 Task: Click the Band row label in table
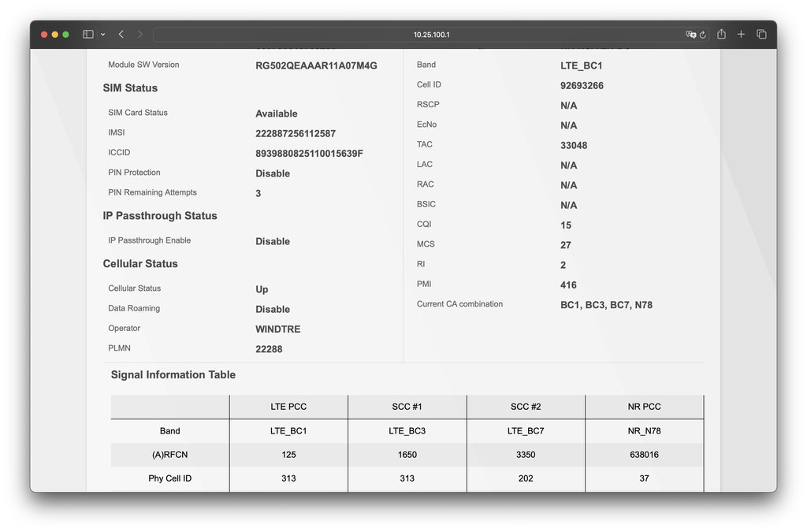pos(170,430)
